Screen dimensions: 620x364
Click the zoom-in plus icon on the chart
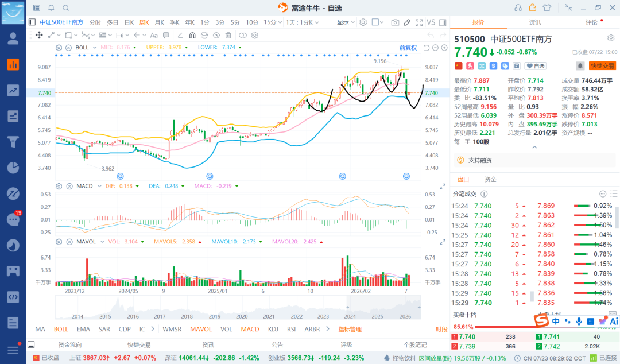(444, 48)
